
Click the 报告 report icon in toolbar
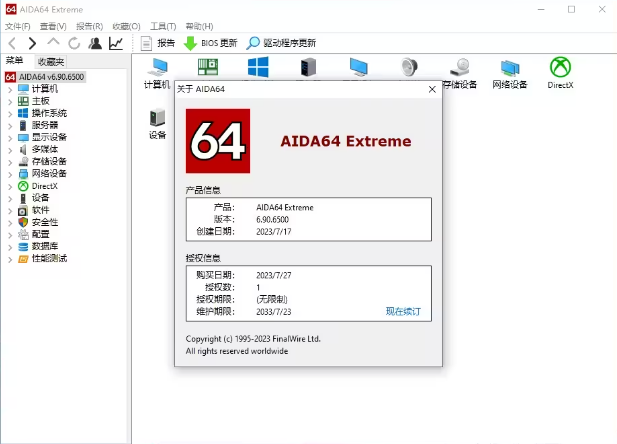click(x=146, y=43)
